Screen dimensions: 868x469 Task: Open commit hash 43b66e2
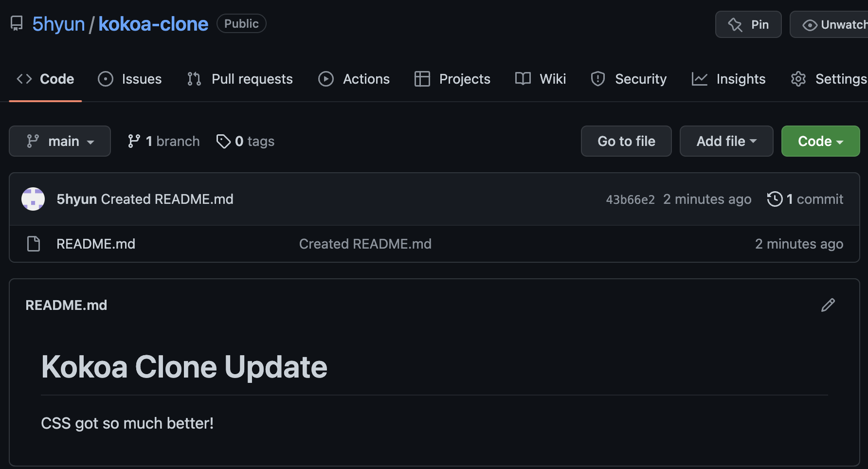[630, 199]
